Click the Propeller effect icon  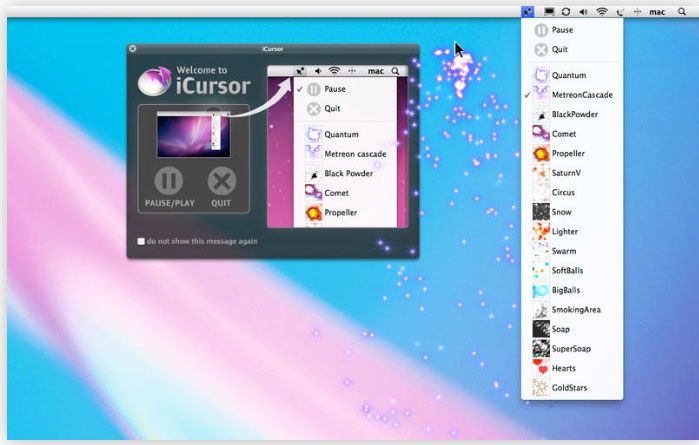point(541,154)
